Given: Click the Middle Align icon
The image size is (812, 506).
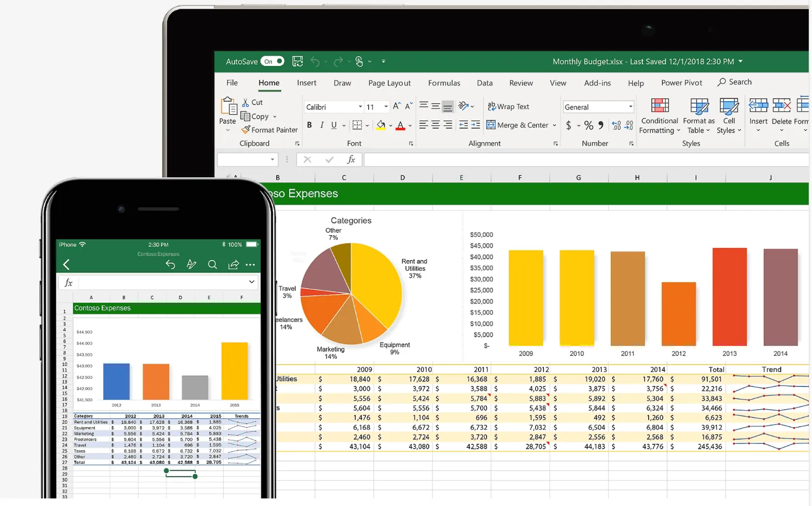Looking at the screenshot, I should [436, 106].
